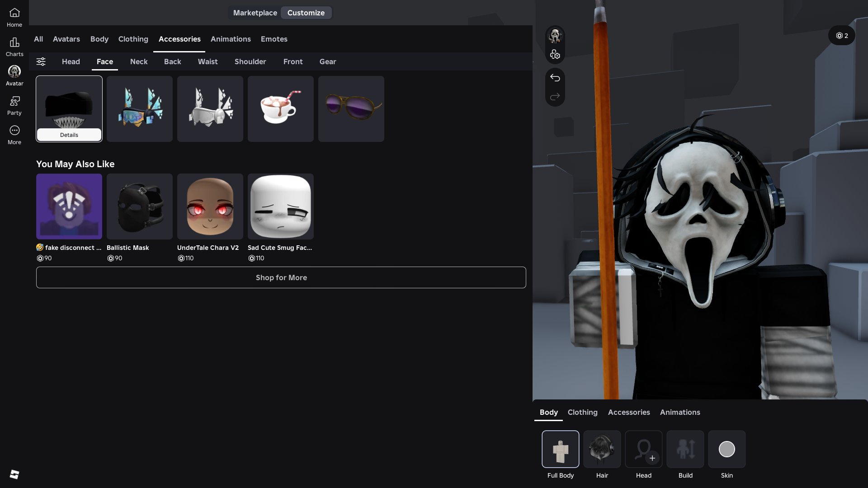The width and height of the screenshot is (868, 488).
Task: Open the Skin color swatch
Action: tap(726, 449)
